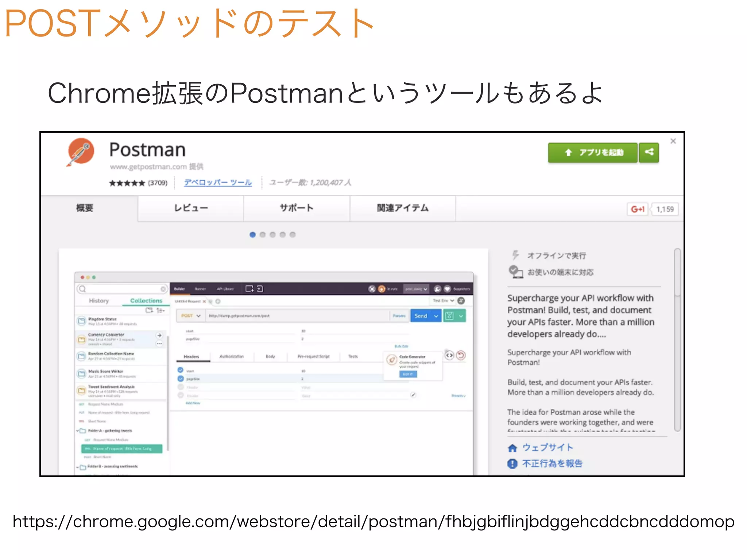Switch to the レビュー tab
This screenshot has width=747, height=560.
point(191,208)
